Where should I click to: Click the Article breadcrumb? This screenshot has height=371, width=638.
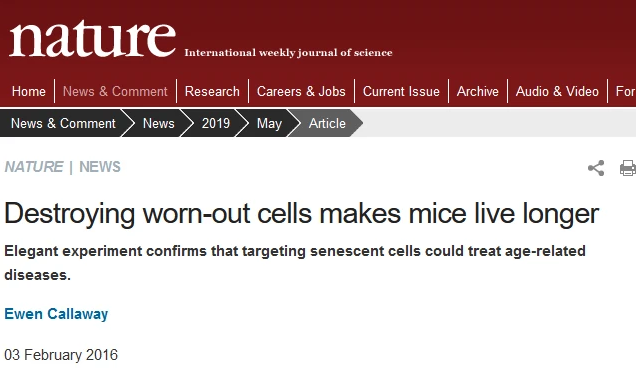(327, 123)
